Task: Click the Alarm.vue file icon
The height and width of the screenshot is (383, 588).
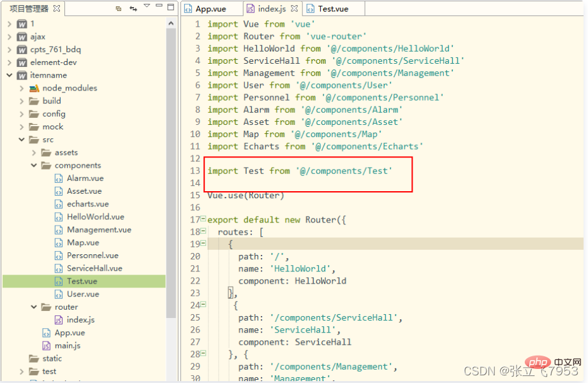Action: (59, 179)
